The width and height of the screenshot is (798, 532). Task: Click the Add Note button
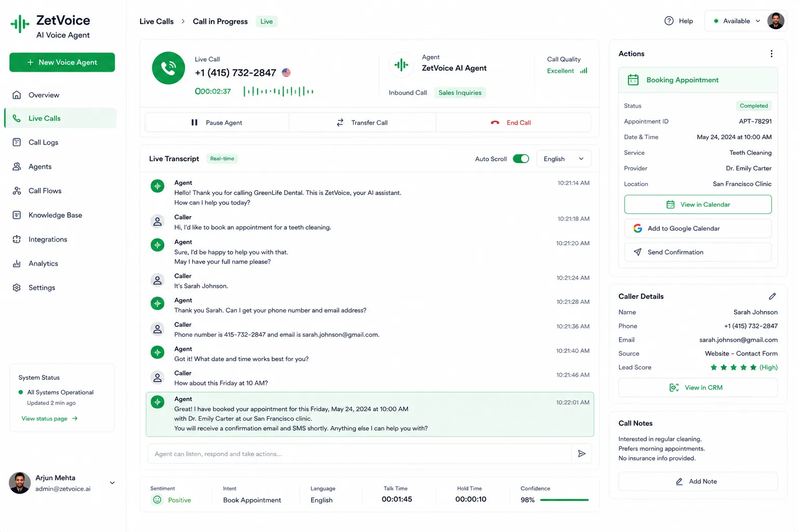[698, 482]
